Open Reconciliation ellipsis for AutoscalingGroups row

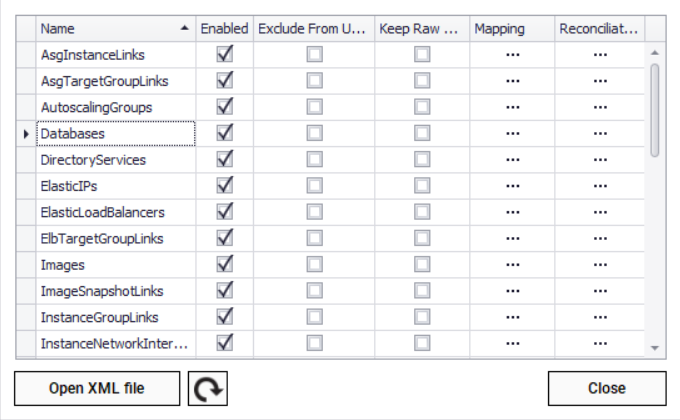(600, 107)
